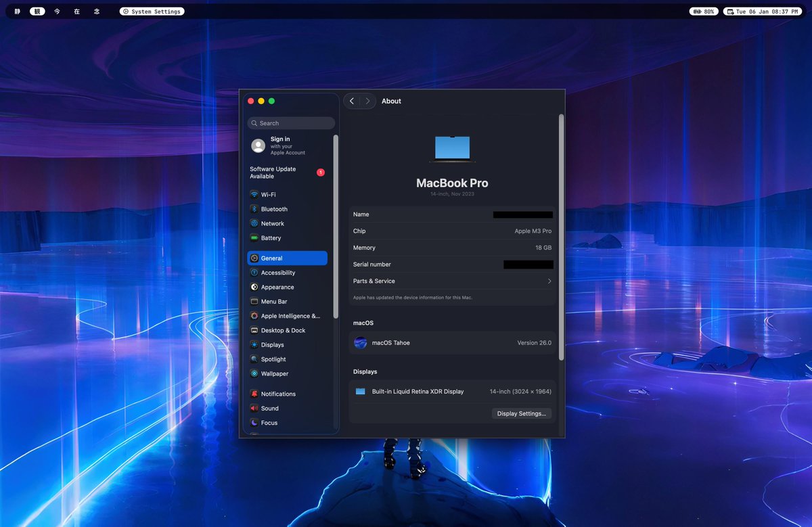Click the MacBook Pro laptop image

coord(452,150)
